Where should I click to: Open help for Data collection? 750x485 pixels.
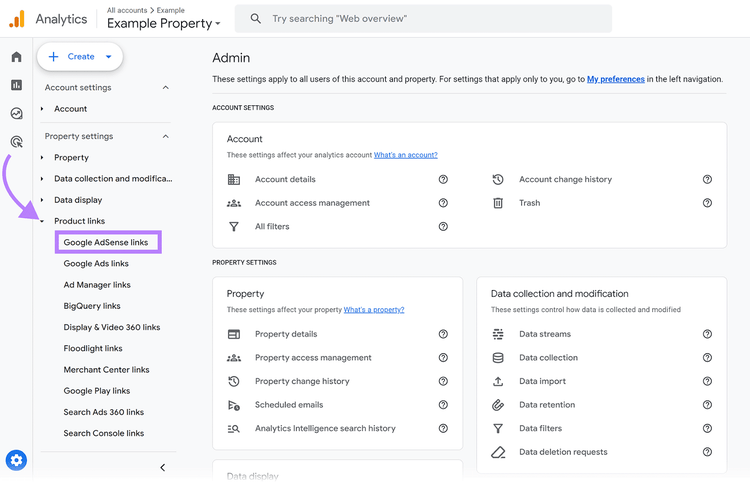tap(707, 357)
